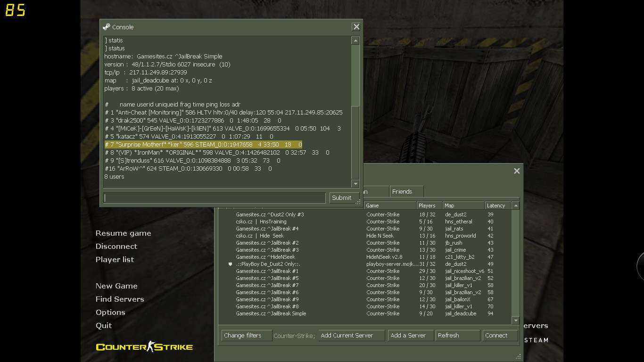Select server Gamesites.cz ^JailBreak #2
Viewport: 644px width, 362px height.
click(366, 243)
